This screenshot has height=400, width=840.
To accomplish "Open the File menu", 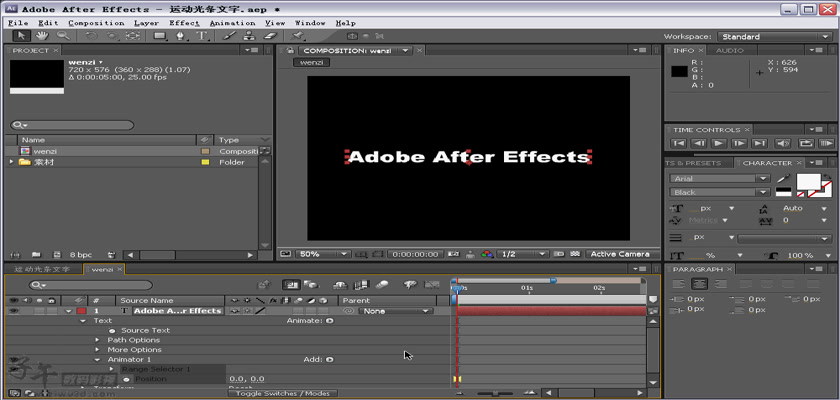I will coord(18,23).
